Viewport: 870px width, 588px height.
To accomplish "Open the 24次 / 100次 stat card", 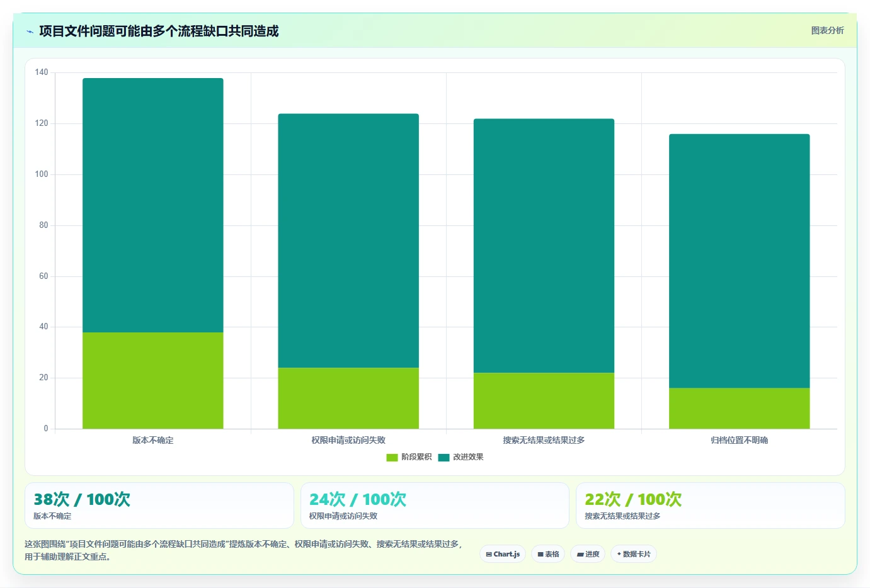I will [435, 506].
